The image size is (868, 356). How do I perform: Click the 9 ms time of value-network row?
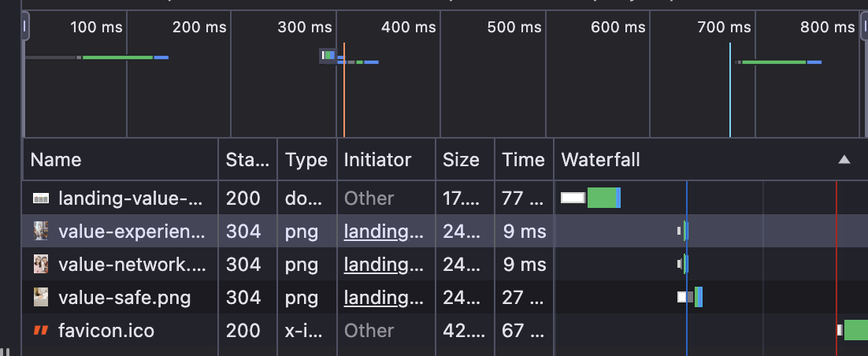click(525, 265)
